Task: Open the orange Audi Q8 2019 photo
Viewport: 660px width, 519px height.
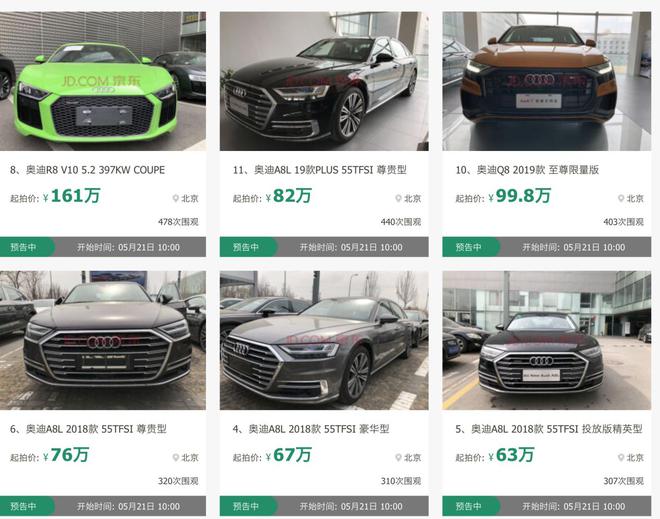Action: (546, 81)
